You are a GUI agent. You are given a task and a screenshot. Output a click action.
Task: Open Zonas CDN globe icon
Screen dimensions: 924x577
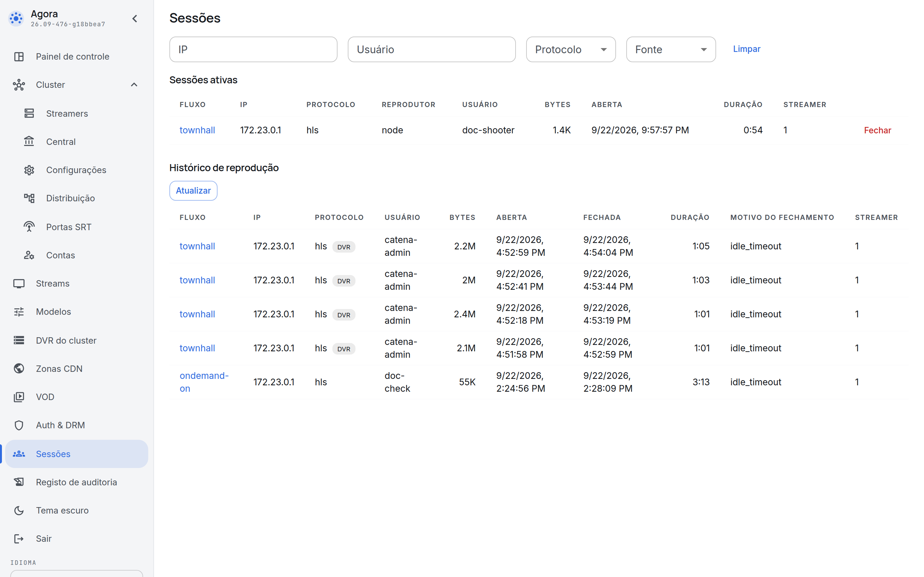[19, 368]
